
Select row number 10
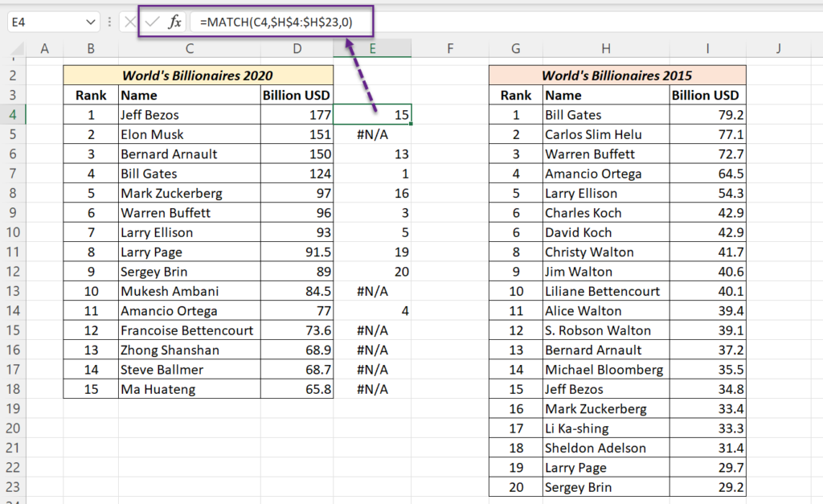[x=13, y=232]
